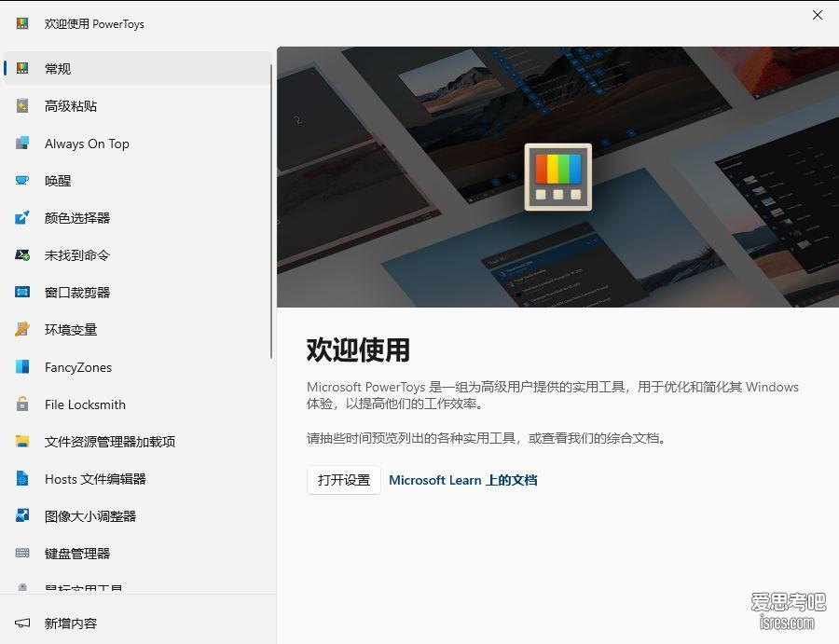
Task: Click the large PowerToys logo on banner
Action: [x=558, y=177]
